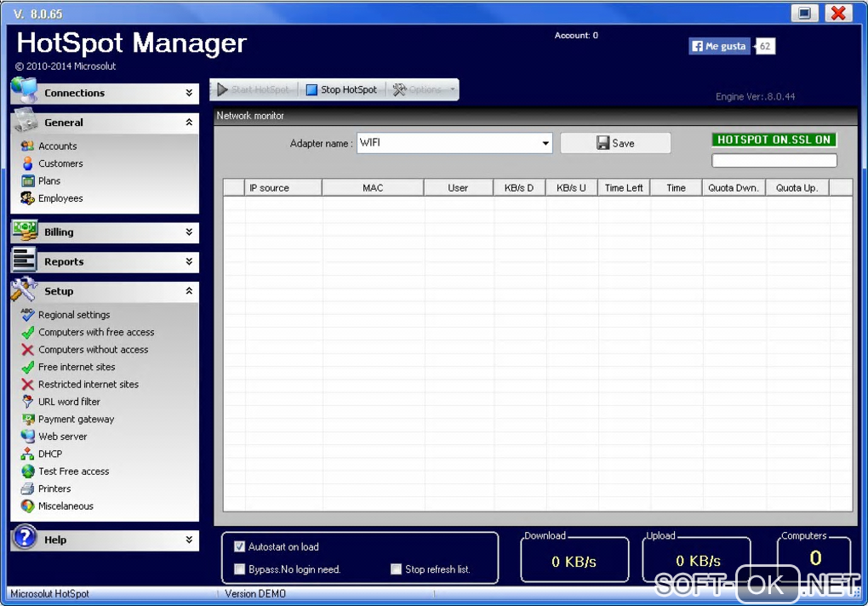The width and height of the screenshot is (868, 606).
Task: Click the Plans entry under General
Action: [49, 181]
